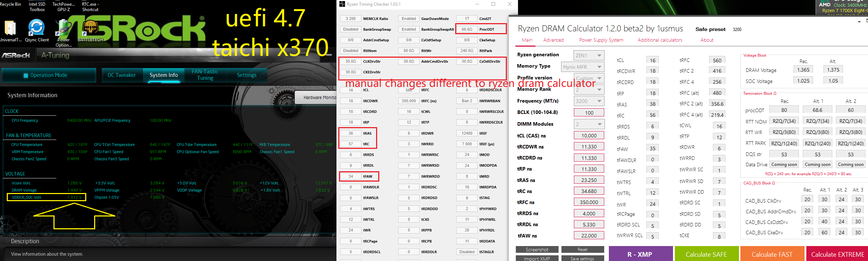Click the SOC Voltage Alt. value 1.05
The image size is (868, 261).
pos(833,81)
